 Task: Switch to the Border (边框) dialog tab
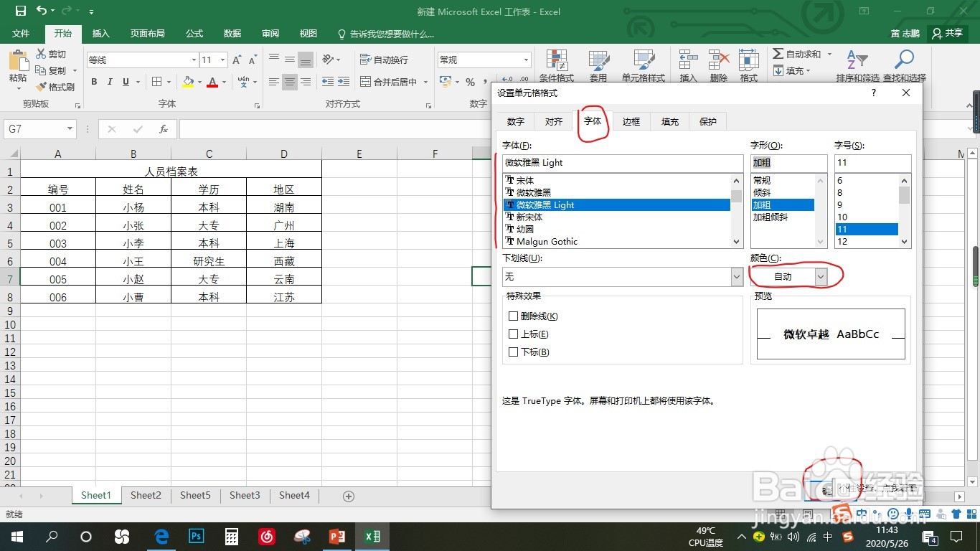point(631,121)
